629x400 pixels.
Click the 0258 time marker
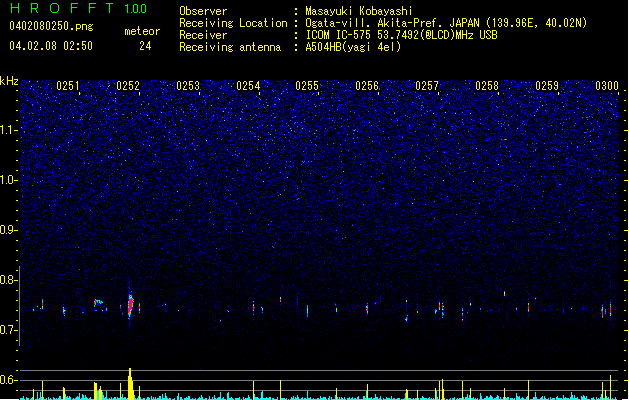coord(487,86)
